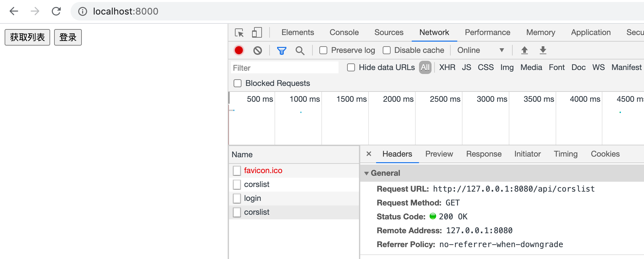Image resolution: width=644 pixels, height=259 pixels.
Task: Collapse the General section triangle
Action: pos(366,173)
